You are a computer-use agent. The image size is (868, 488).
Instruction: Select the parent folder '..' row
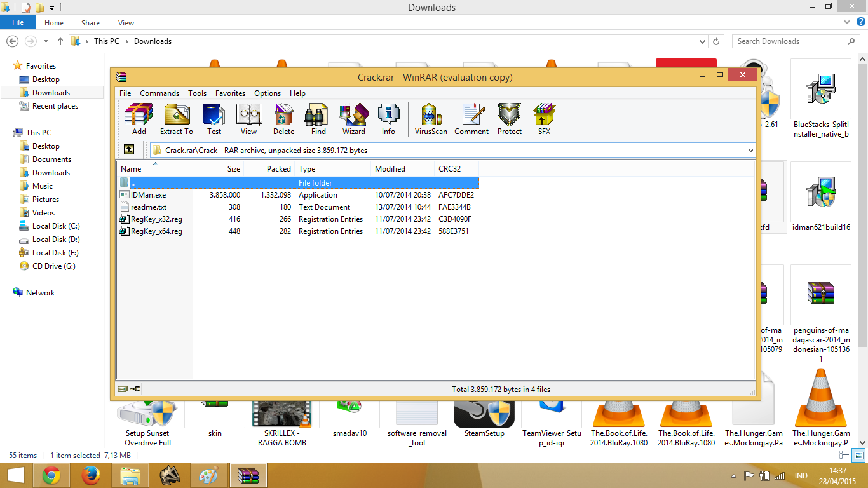[x=298, y=182]
